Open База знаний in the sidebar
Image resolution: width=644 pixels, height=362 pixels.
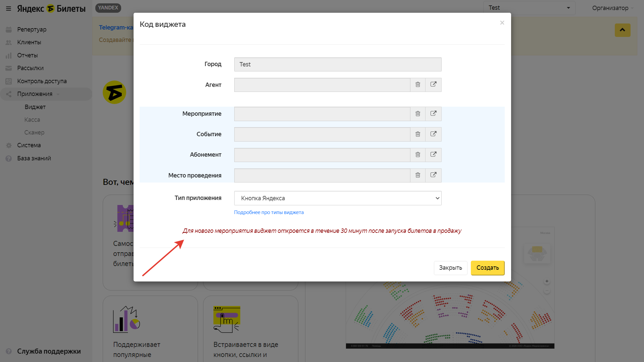[34, 158]
